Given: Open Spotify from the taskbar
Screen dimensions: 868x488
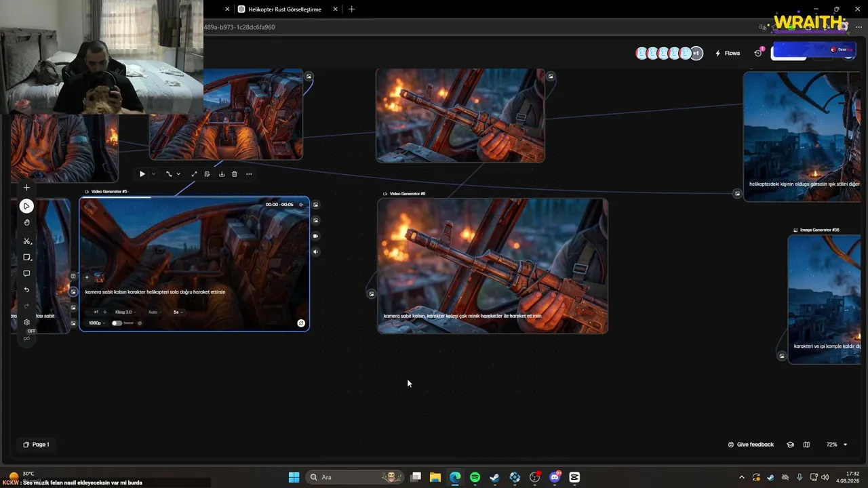Looking at the screenshot, I should point(475,477).
